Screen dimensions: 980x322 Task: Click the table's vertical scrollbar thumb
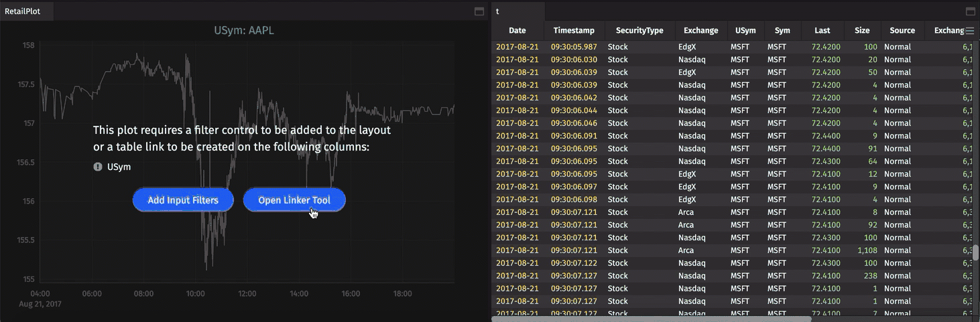976,252
